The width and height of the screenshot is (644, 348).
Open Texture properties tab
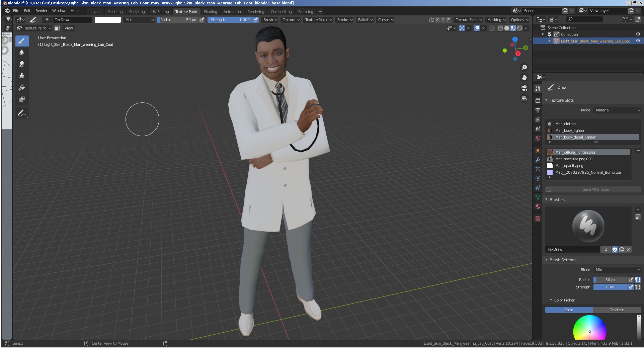(538, 219)
